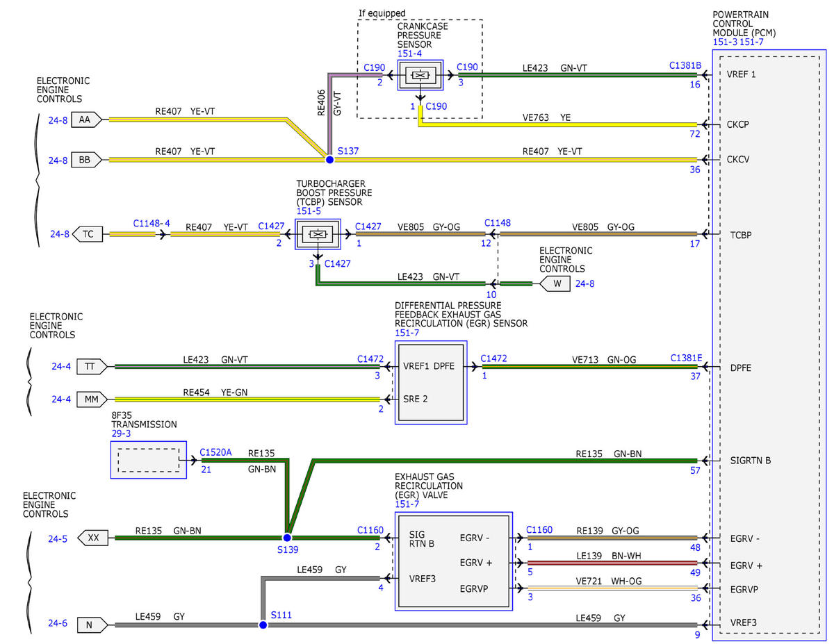This screenshot has height=644, width=834.
Task: Select the 8F35 Transmission component box
Action: pos(149,460)
